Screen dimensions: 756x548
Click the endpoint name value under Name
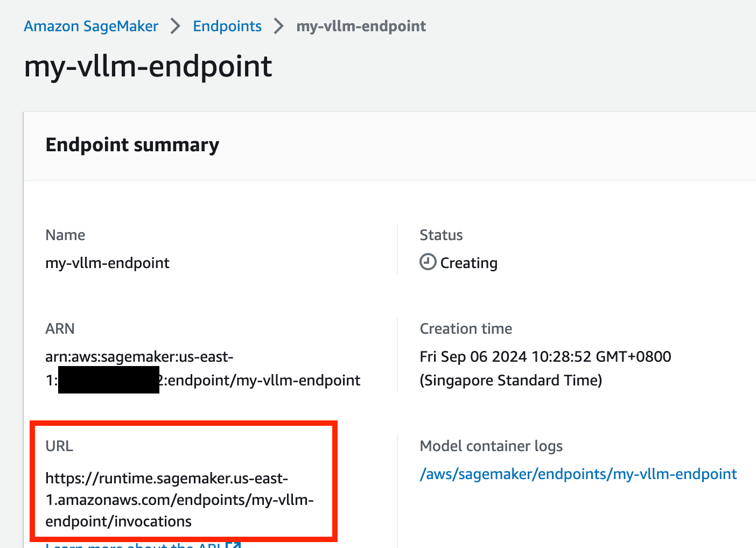point(108,263)
